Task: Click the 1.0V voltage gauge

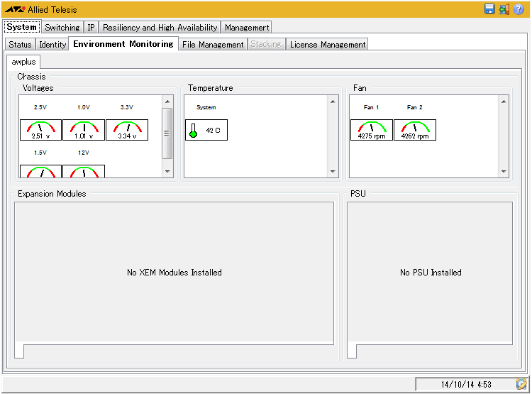Action: click(x=84, y=130)
